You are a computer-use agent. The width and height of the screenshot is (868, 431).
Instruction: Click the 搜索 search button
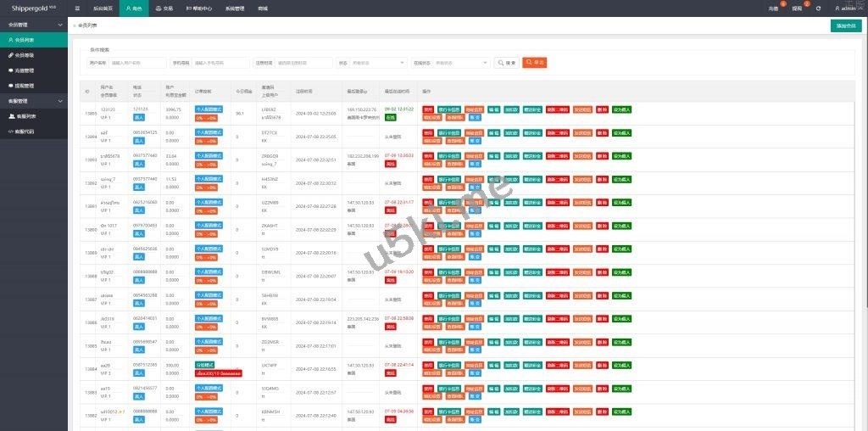507,63
